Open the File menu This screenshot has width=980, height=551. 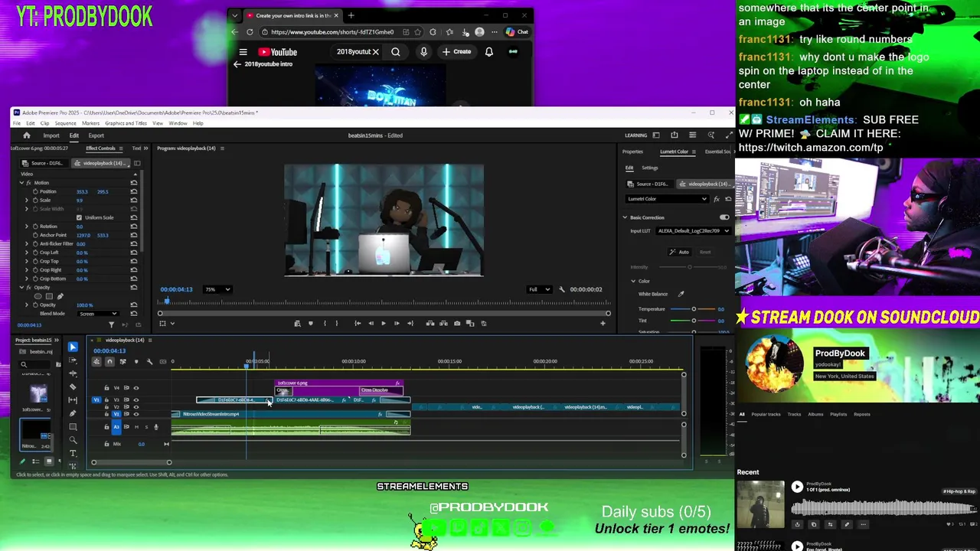pos(17,123)
